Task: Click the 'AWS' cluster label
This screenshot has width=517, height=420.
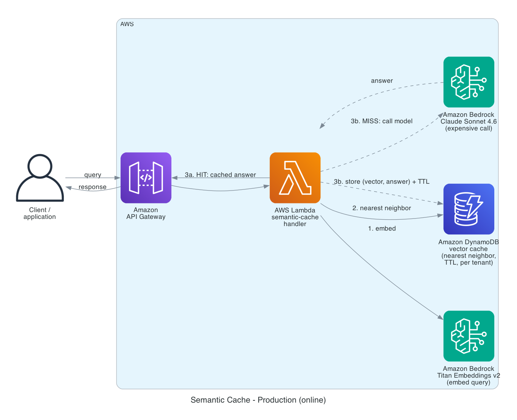Action: point(127,24)
